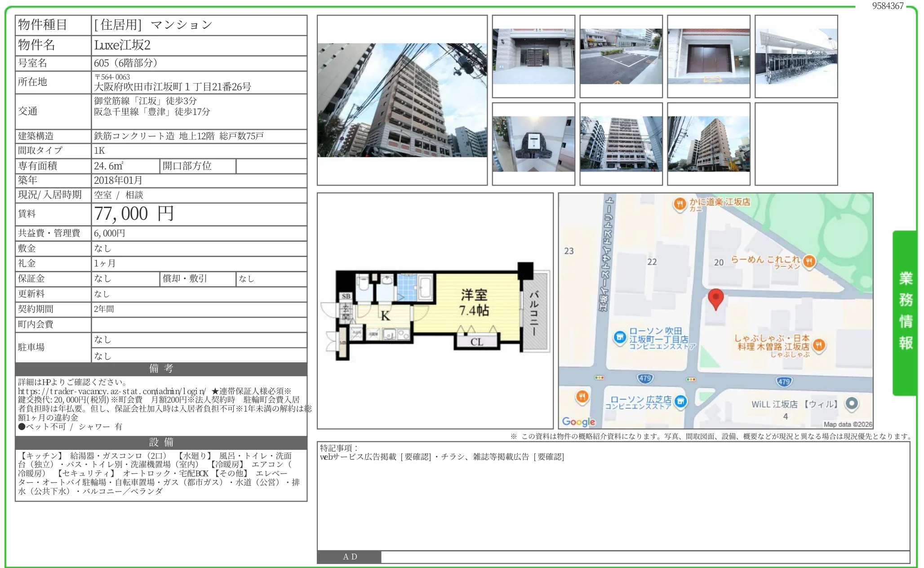The image size is (924, 568).
Task: Open the building entrance photo thumbnail
Action: (533, 56)
